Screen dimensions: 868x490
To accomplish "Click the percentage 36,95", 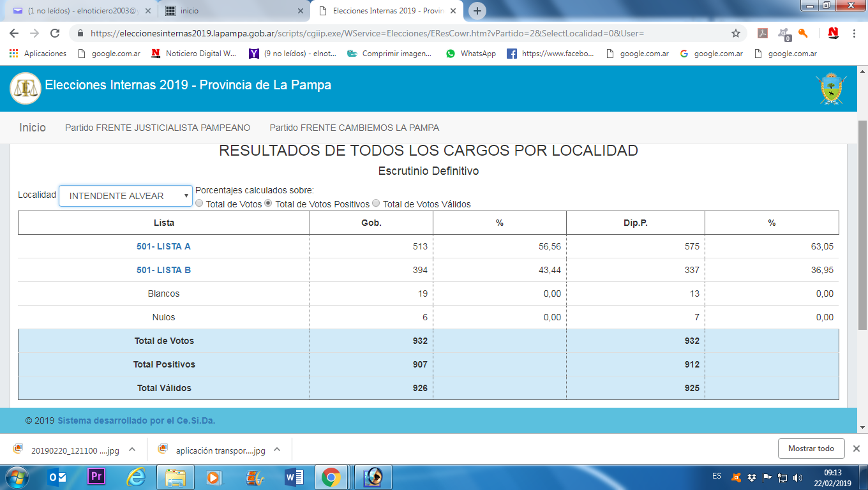I will [x=822, y=270].
